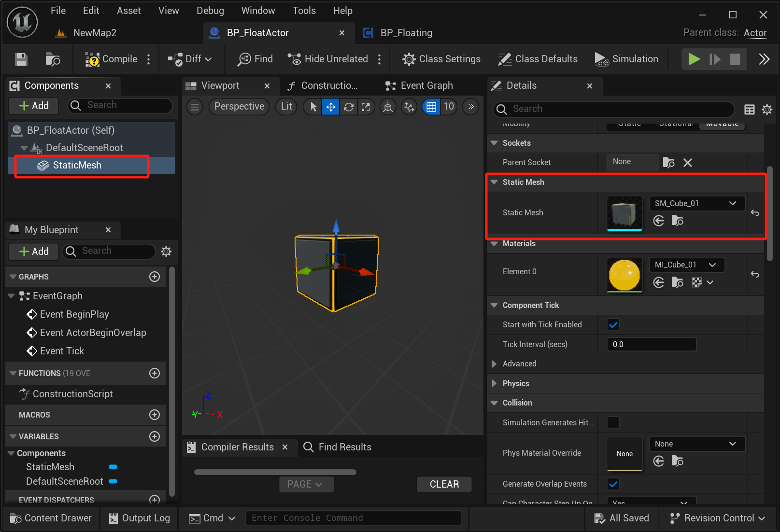Toggle Simulation Generates Hit Events checkbox

pyautogui.click(x=613, y=423)
